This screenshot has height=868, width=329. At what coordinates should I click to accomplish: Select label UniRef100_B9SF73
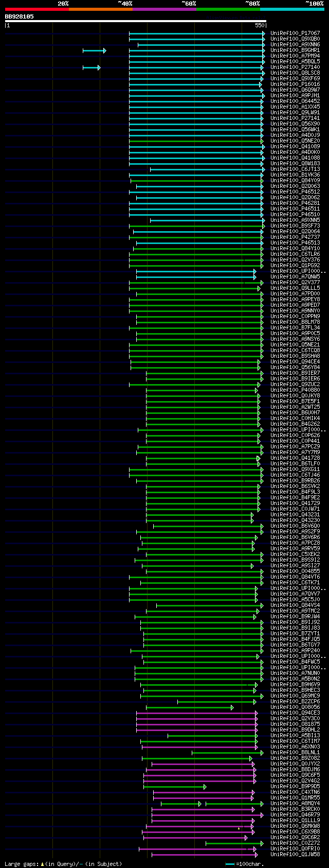coord(295,226)
